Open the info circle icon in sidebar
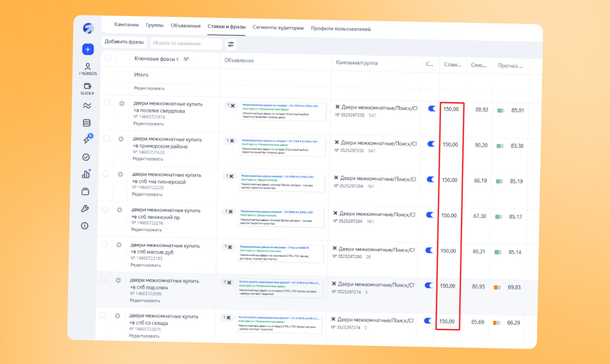This screenshot has width=610, height=364. (x=85, y=226)
